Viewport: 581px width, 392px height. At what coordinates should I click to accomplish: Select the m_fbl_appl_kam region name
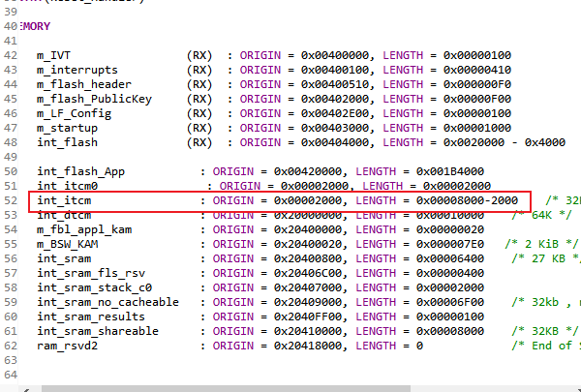[84, 229]
